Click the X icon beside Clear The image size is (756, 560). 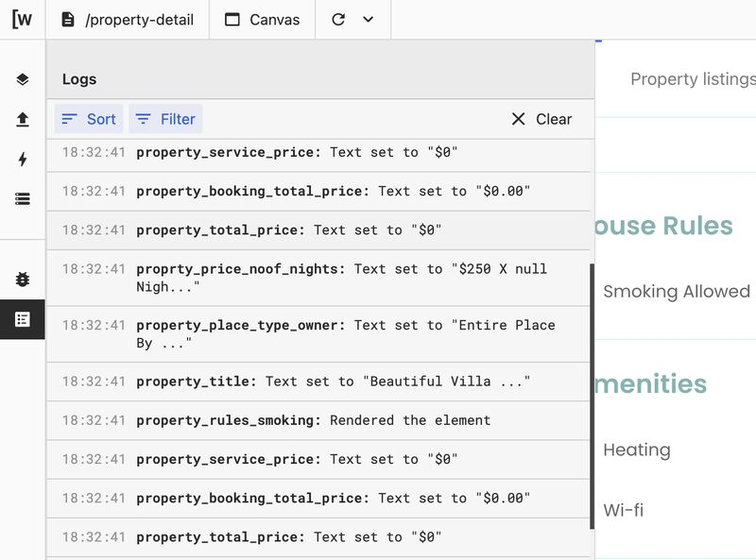click(518, 119)
